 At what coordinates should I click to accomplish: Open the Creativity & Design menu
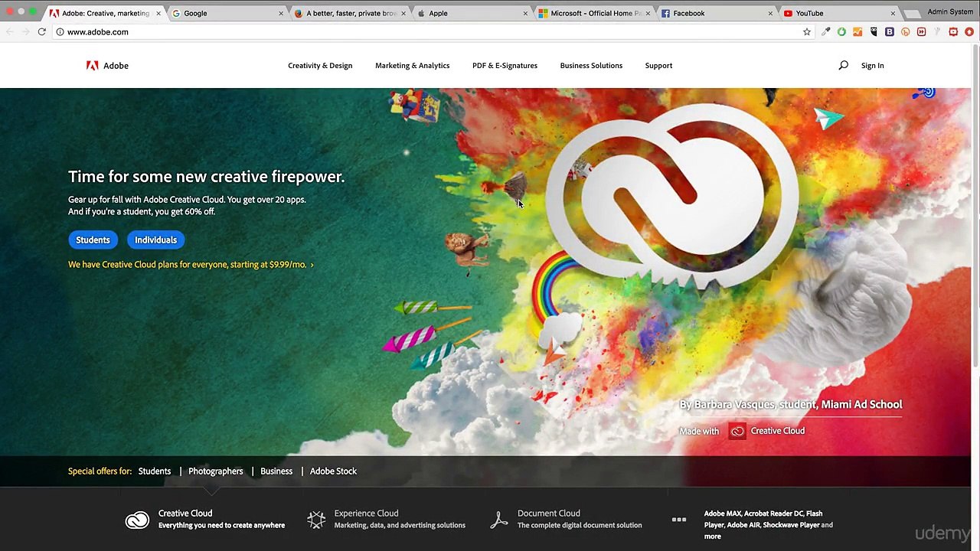pos(320,66)
